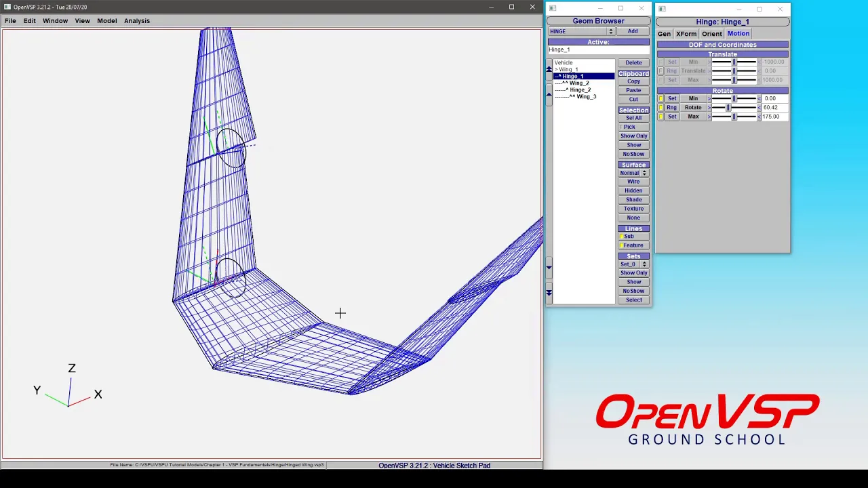
Task: Open the View menu
Action: point(82,20)
